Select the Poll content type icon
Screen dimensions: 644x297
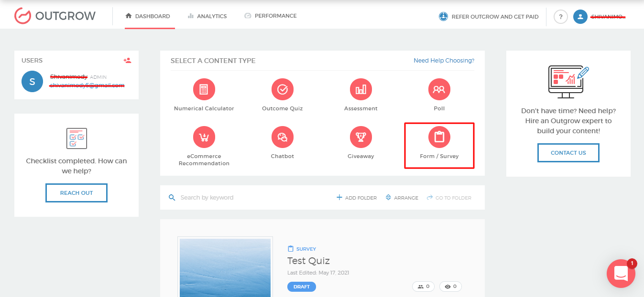439,89
